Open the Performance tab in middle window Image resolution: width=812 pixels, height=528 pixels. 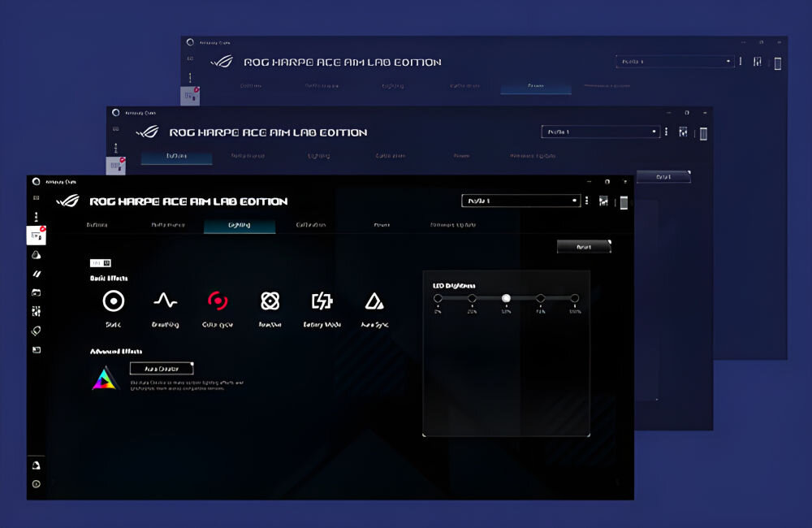(x=248, y=155)
